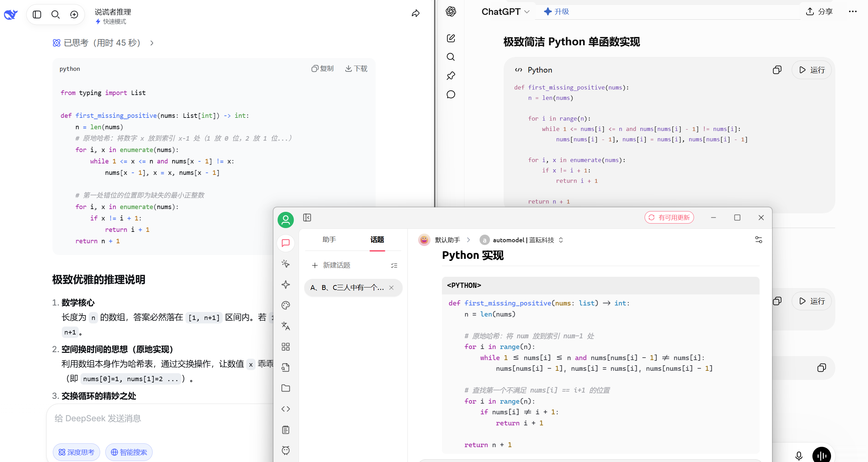The image size is (868, 462).
Task: Open the translate sidebar icon
Action: 286,326
